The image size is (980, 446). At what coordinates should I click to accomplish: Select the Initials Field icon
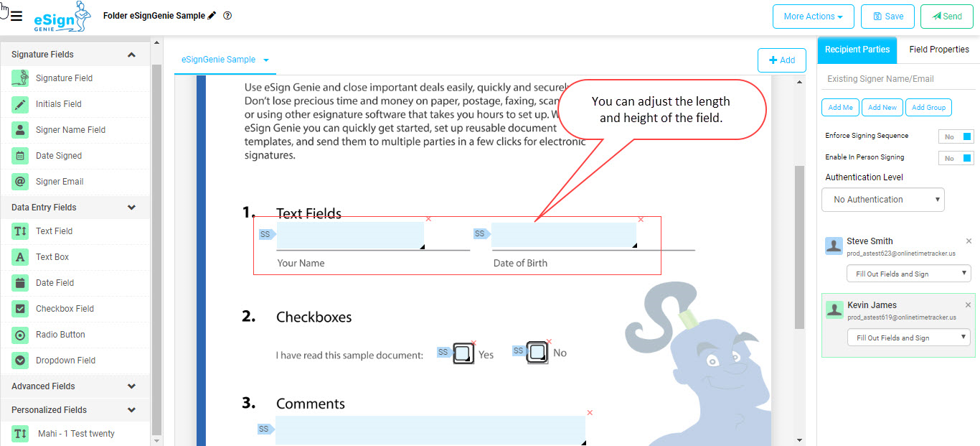click(20, 104)
